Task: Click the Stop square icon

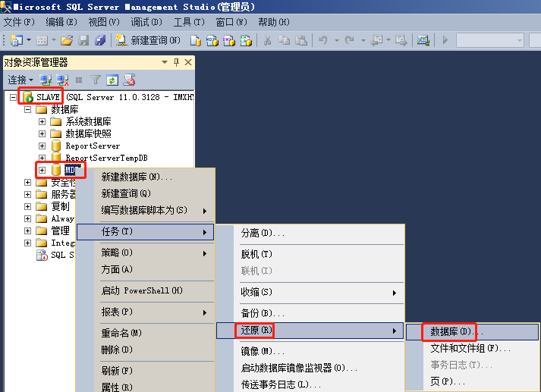Action: click(x=79, y=80)
